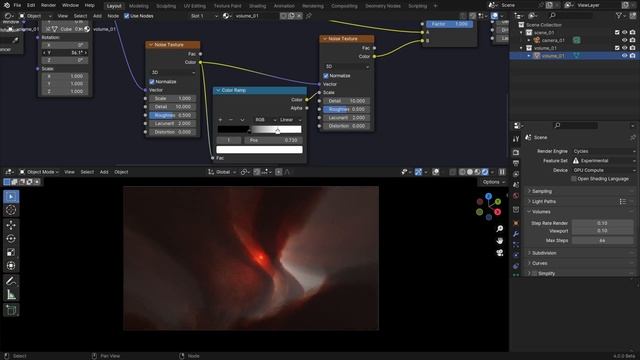Select the Move tool in viewport
The width and height of the screenshot is (640, 360).
click(x=11, y=225)
